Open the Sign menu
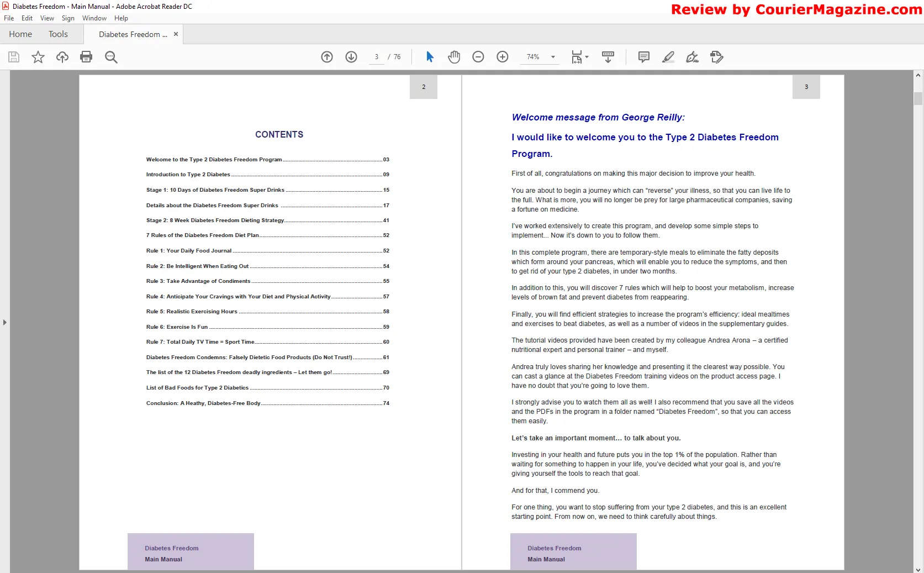 tap(68, 18)
